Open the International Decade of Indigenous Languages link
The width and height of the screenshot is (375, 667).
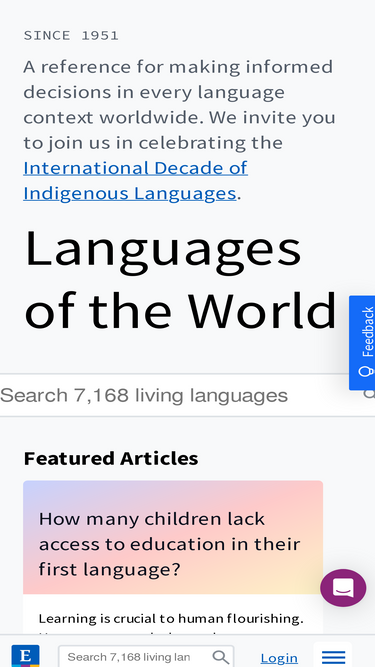pyautogui.click(x=135, y=180)
